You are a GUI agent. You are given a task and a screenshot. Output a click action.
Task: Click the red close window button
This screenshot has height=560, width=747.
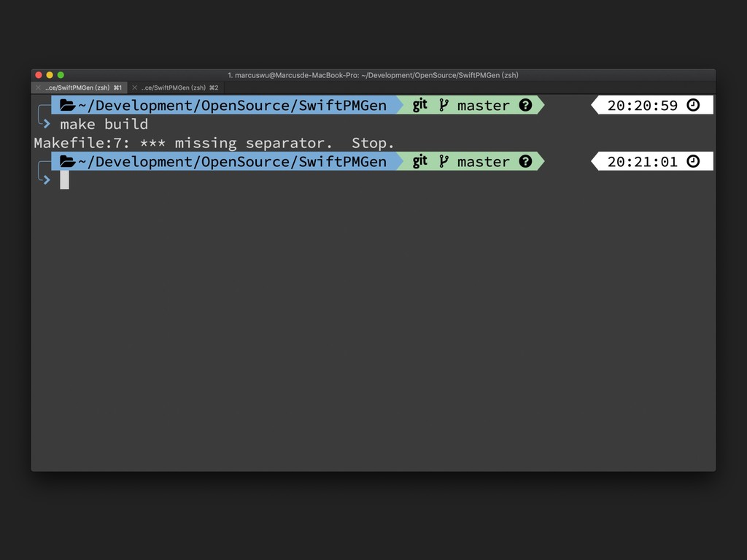(x=39, y=75)
